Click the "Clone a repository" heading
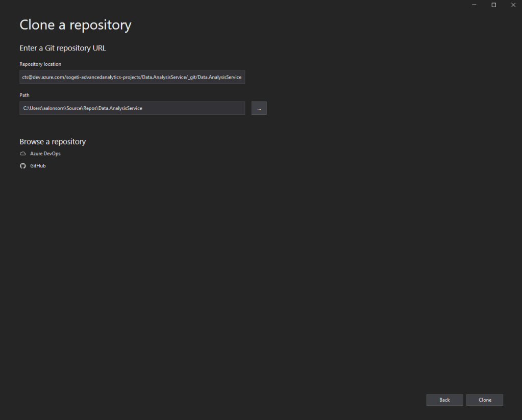 click(75, 25)
